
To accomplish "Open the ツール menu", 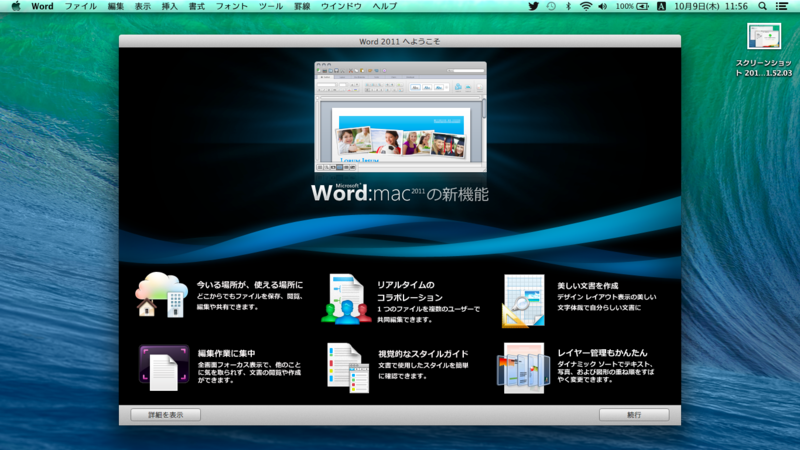I will click(x=270, y=6).
